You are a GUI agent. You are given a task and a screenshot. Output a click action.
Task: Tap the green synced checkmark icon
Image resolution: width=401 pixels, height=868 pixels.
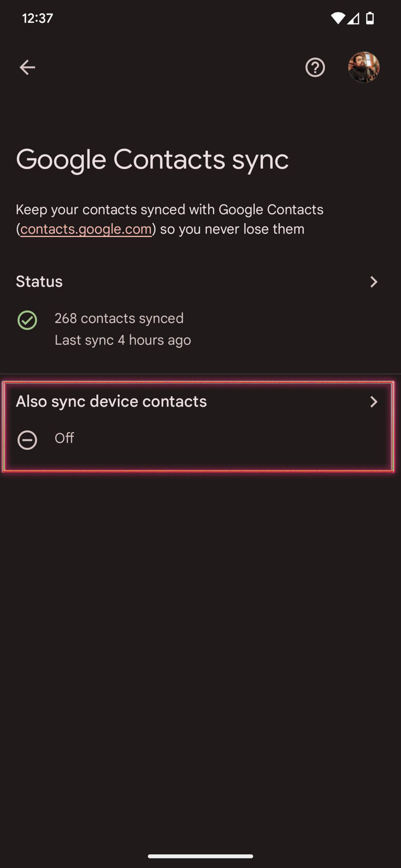[x=27, y=320]
